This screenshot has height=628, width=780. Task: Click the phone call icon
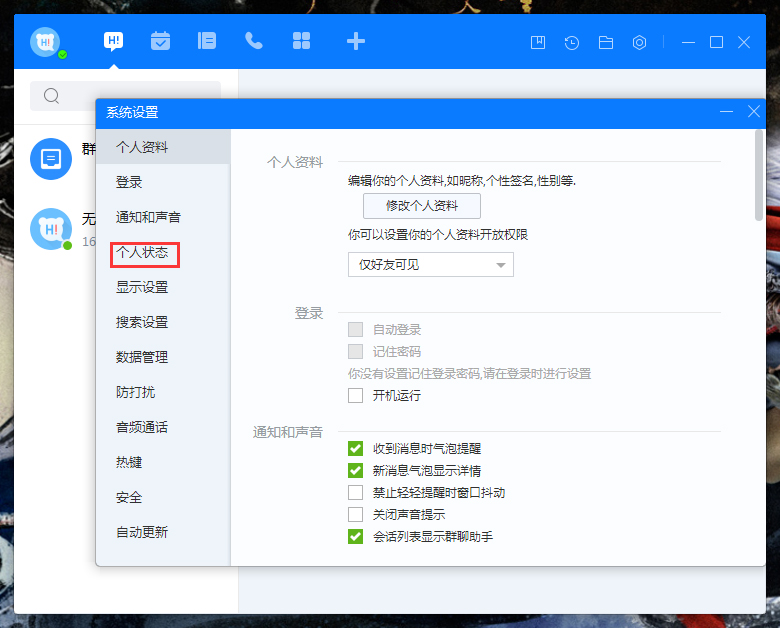254,41
